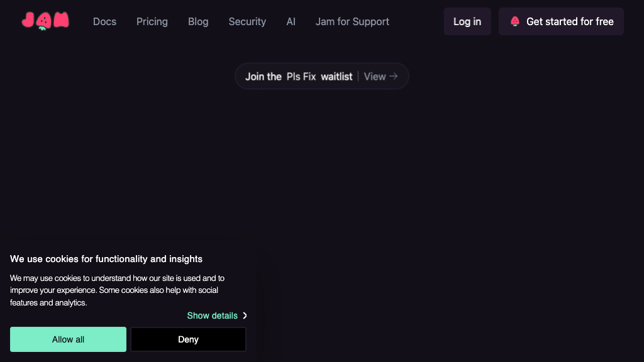
Task: Click the cookie banner heading text
Action: [x=106, y=259]
